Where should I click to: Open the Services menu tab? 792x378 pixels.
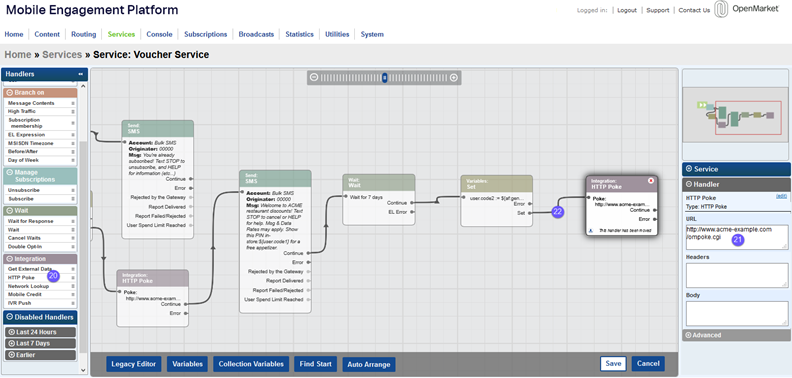point(121,34)
